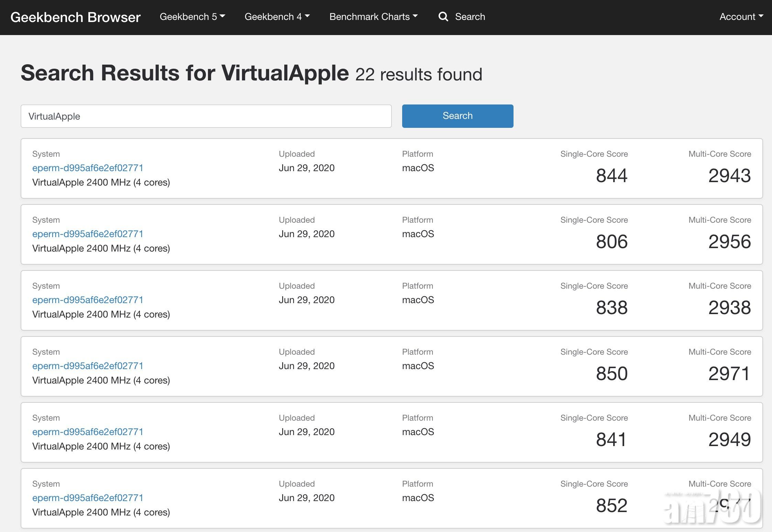Viewport: 772px width, 532px height.
Task: Click the 844 single-core score value
Action: click(x=611, y=176)
